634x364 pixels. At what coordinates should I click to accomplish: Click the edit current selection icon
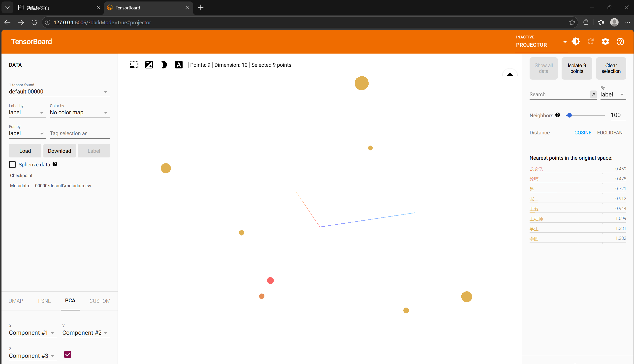point(149,65)
